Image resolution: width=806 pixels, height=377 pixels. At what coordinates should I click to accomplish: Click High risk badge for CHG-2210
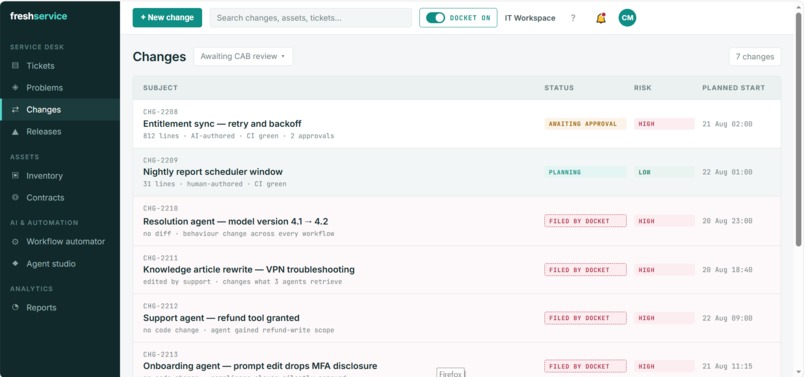click(664, 221)
